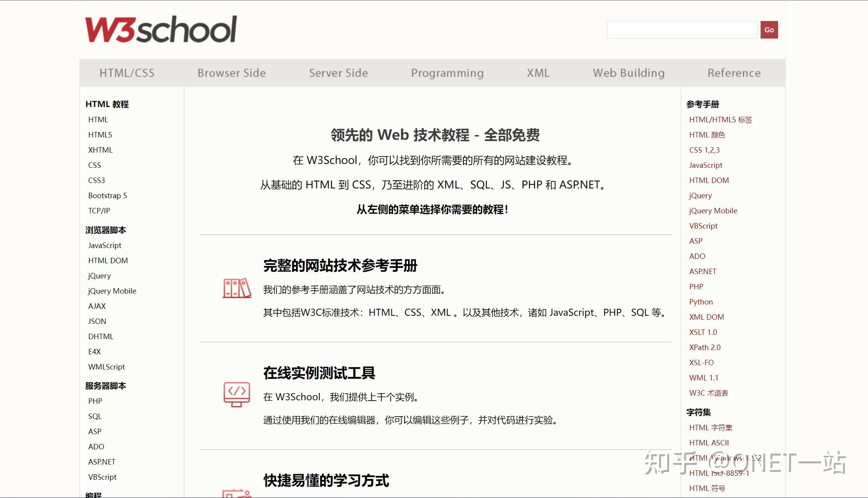Open the AJAX tutorial link
Screen dimensions: 868x498
pyautogui.click(x=97, y=306)
